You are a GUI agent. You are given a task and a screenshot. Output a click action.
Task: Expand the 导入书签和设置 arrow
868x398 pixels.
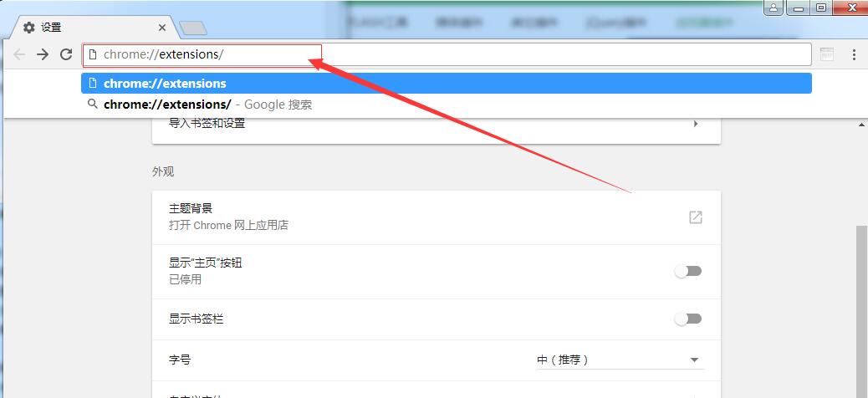(x=696, y=124)
